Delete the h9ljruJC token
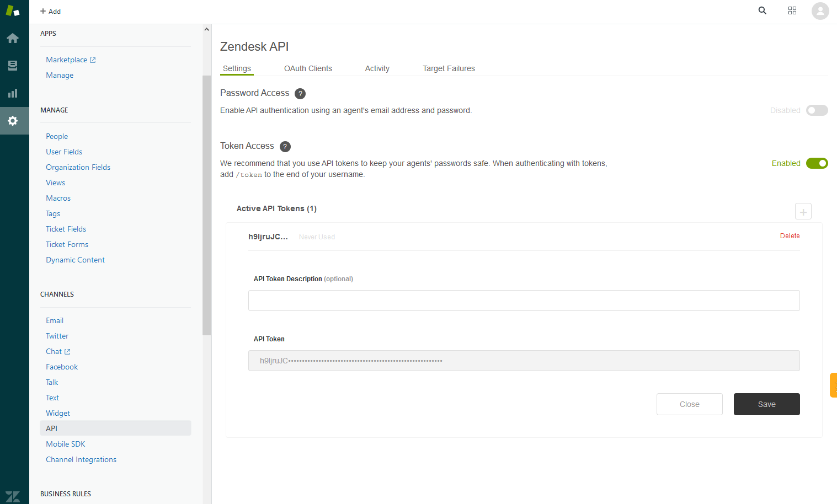 click(790, 236)
